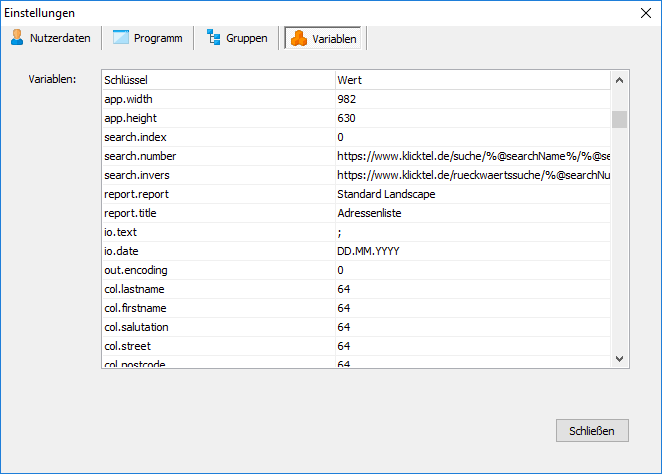Click the Variablen orange cubes icon

(298, 38)
